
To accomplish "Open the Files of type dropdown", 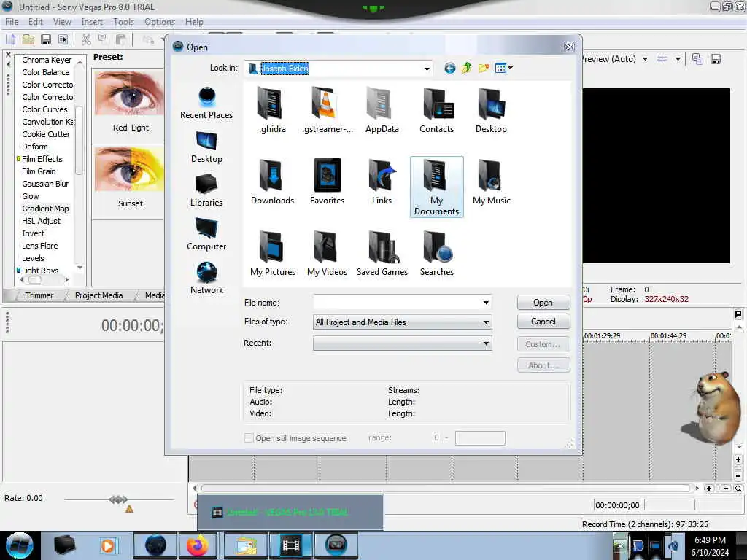I will (486, 322).
